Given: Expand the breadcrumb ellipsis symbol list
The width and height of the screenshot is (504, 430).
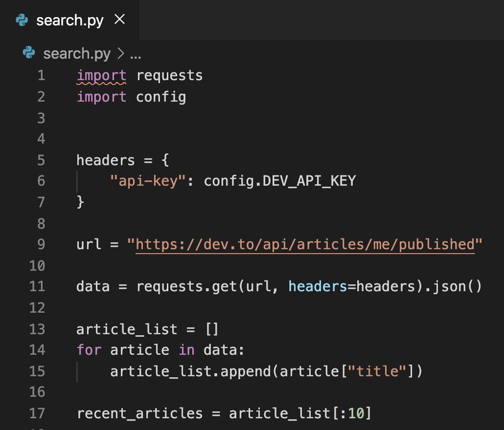Looking at the screenshot, I should coord(135,54).
